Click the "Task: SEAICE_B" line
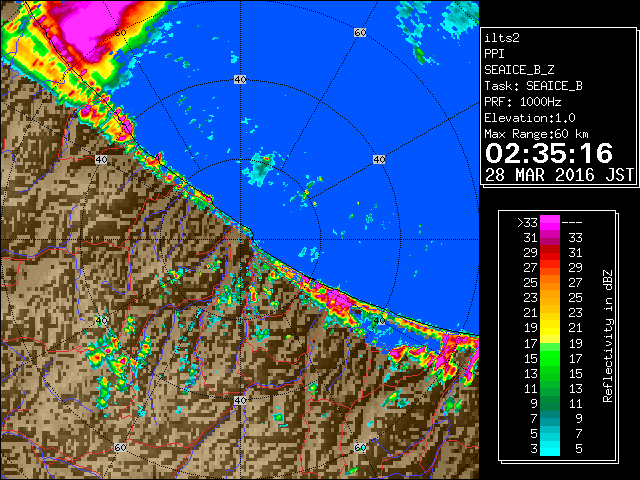This screenshot has height=480, width=640. pos(533,86)
